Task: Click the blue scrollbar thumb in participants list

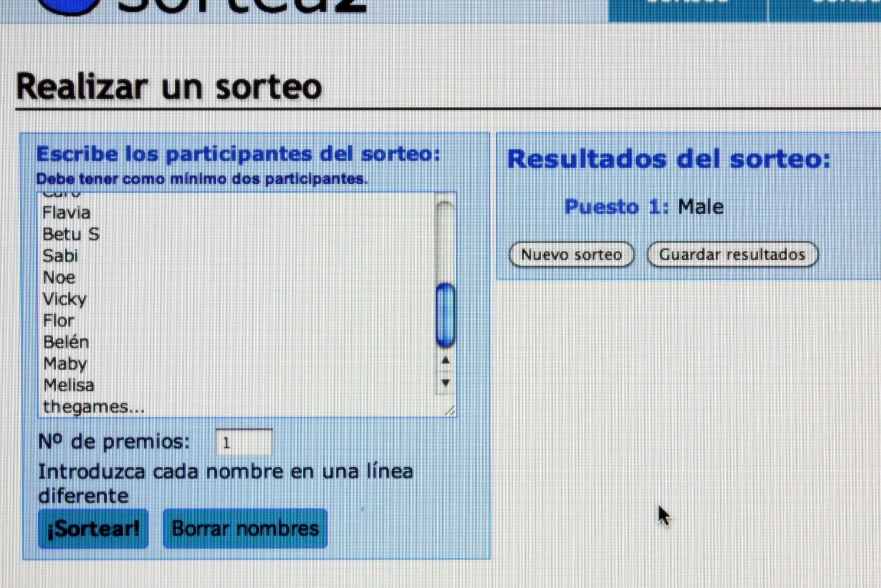Action: (445, 315)
